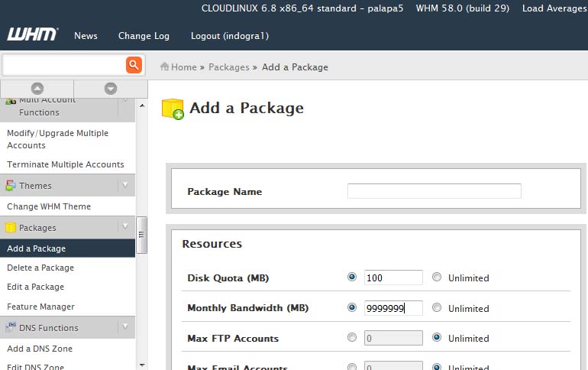Click the Package Name text field
The image size is (588, 370).
click(434, 191)
